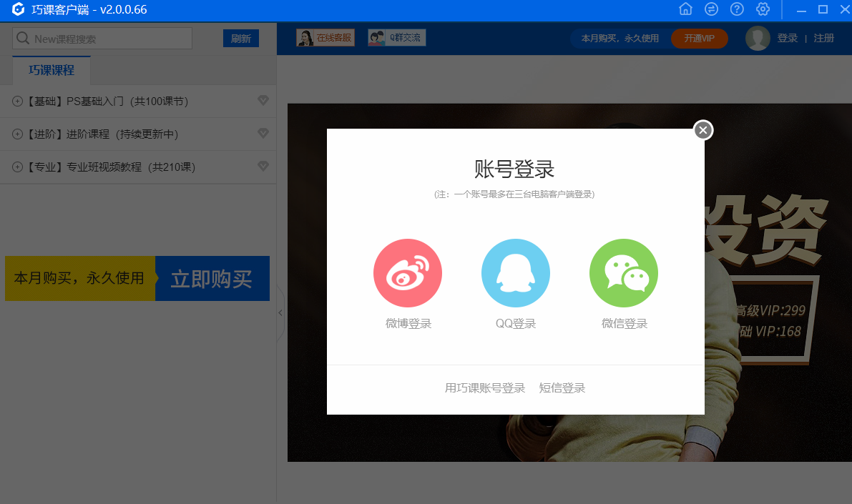This screenshot has height=504, width=852.
Task: Click the 刷新 refresh button
Action: [x=240, y=39]
